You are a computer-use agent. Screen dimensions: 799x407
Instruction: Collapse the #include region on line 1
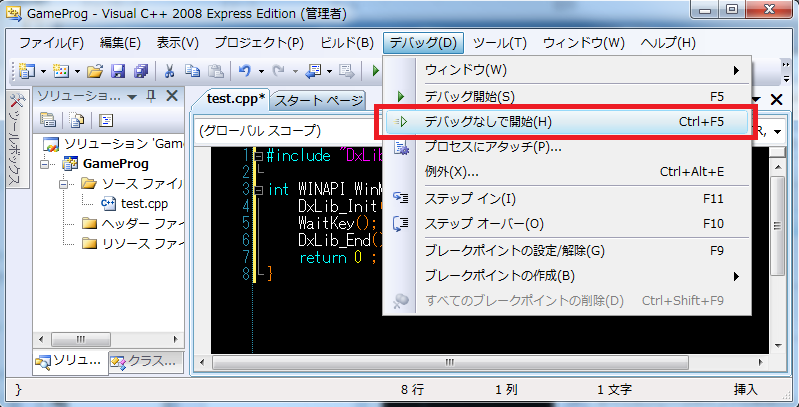[258, 156]
